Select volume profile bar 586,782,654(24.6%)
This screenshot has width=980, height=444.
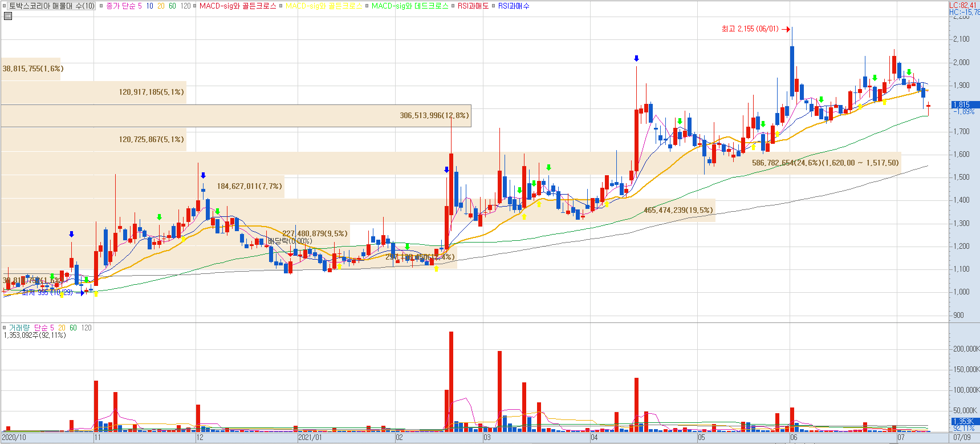[450, 163]
